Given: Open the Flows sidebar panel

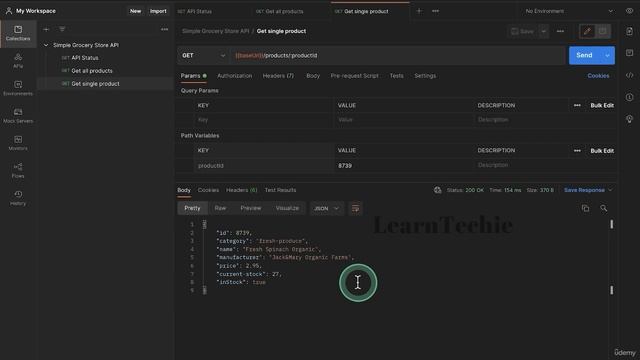Looking at the screenshot, I should 18,170.
